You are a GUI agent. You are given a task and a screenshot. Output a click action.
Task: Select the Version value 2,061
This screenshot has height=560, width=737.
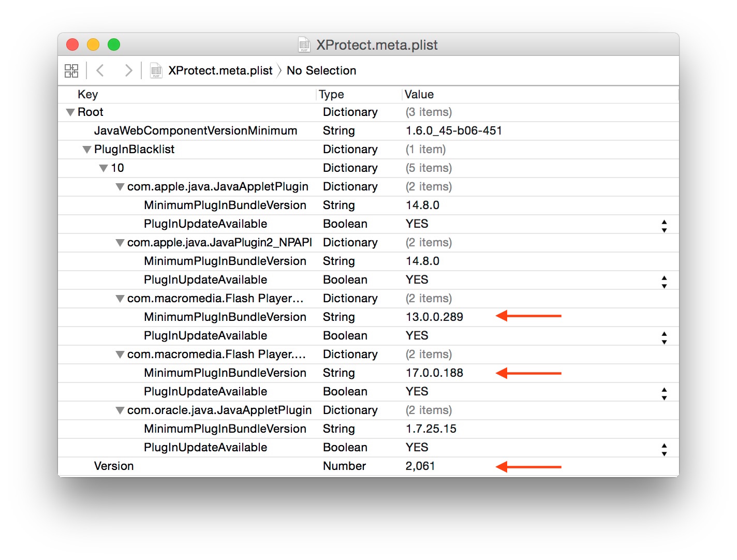point(420,466)
